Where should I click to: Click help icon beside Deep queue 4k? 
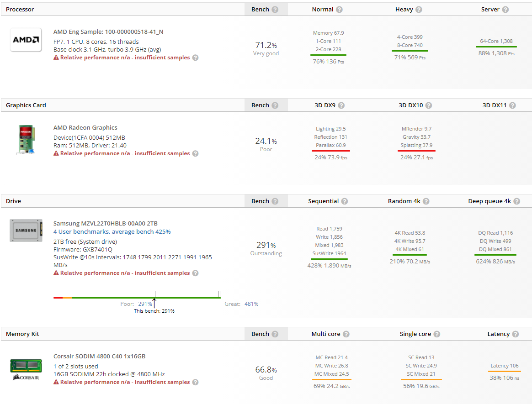click(516, 201)
